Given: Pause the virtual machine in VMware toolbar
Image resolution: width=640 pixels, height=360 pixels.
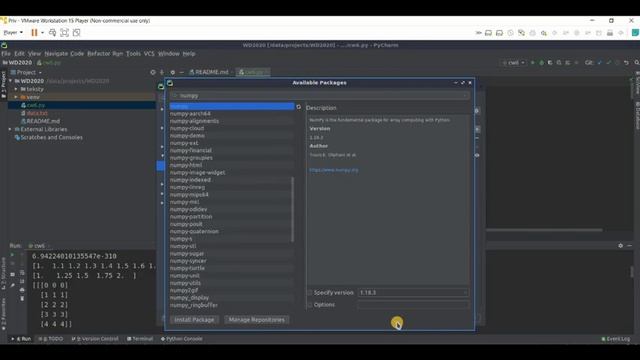Looking at the screenshot, I should click(34, 33).
